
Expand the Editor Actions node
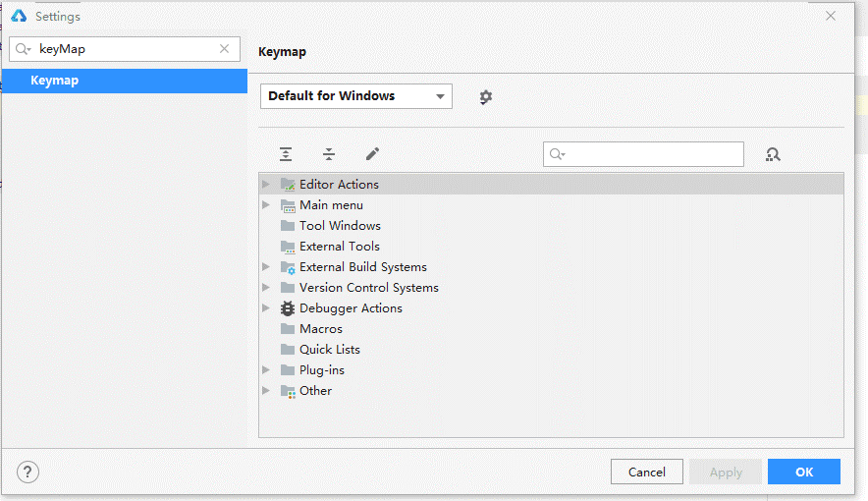pos(266,185)
